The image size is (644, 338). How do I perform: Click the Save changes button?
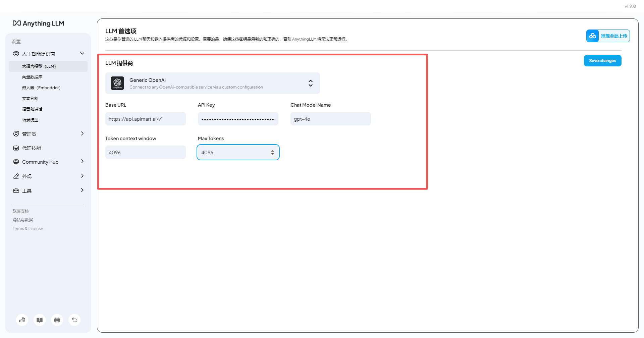602,61
